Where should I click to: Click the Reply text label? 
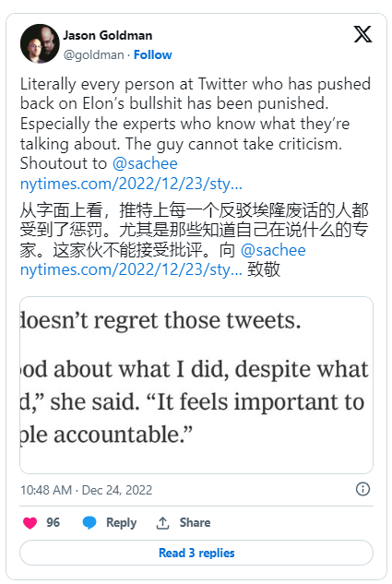(x=122, y=523)
